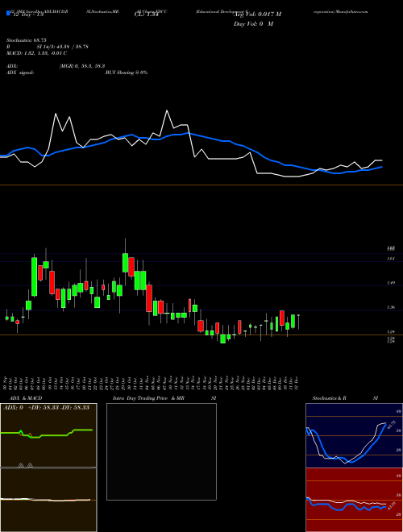
Task: Click the '12 Day = 1.3' SMA text
Action: [x=28, y=15]
